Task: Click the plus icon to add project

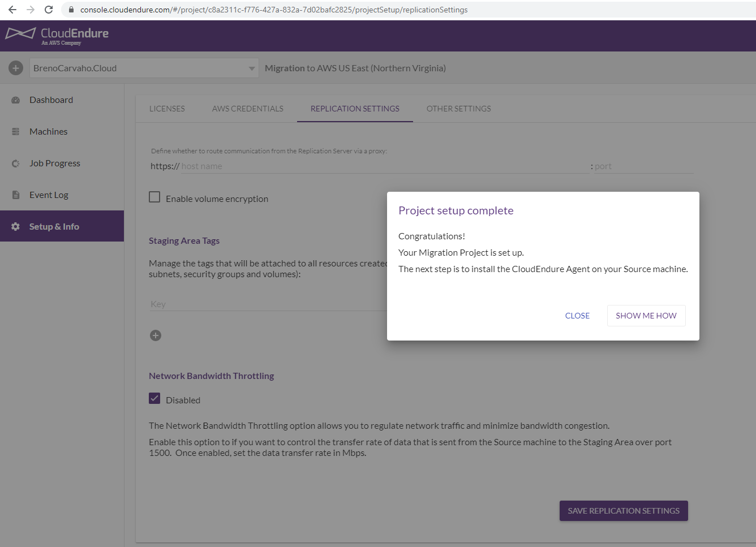Action: 16,68
